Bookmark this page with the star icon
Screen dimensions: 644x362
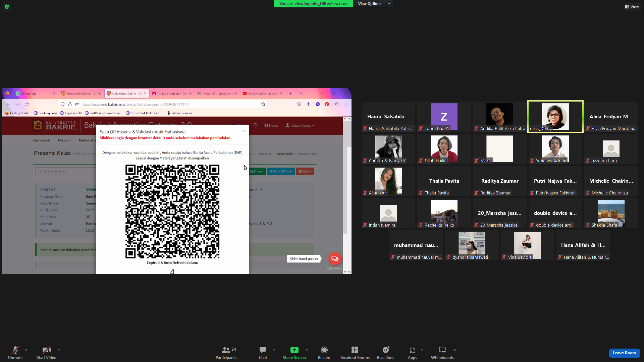263,104
